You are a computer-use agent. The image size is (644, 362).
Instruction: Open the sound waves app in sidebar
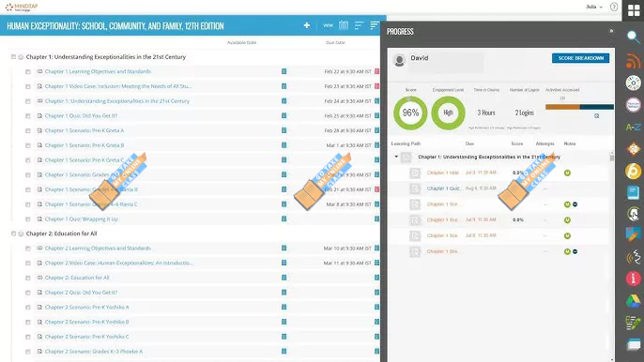coord(633,257)
